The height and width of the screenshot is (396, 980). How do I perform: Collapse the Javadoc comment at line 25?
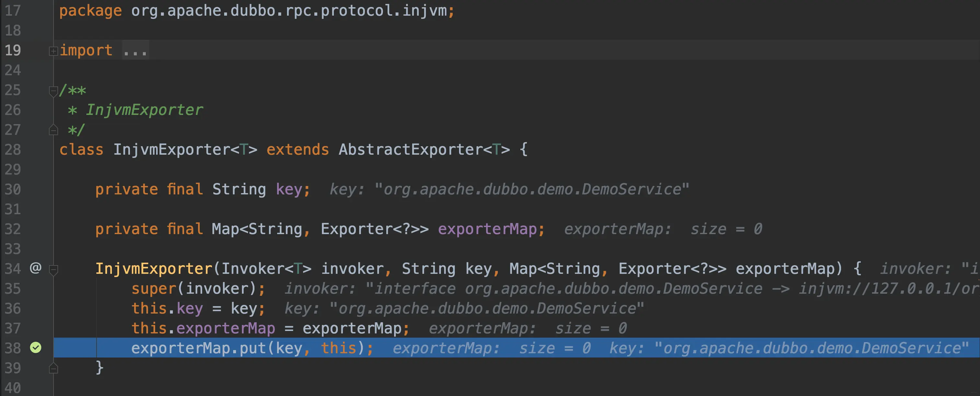pyautogui.click(x=53, y=90)
